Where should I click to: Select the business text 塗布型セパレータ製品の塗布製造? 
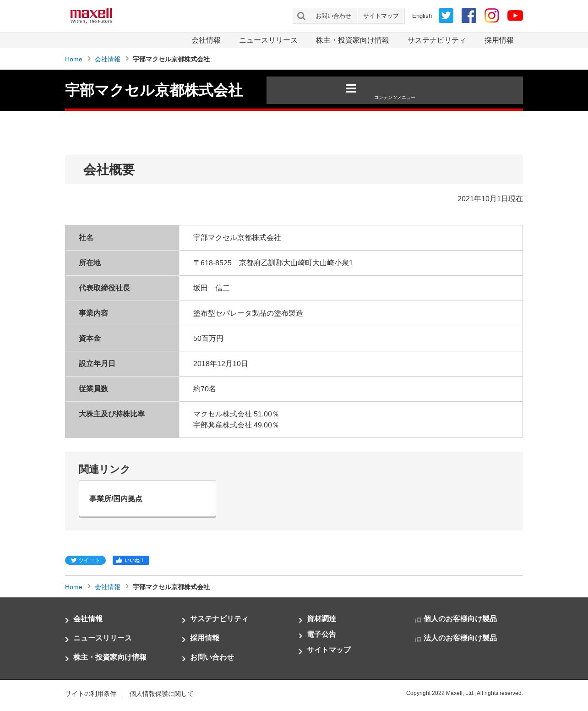248,313
